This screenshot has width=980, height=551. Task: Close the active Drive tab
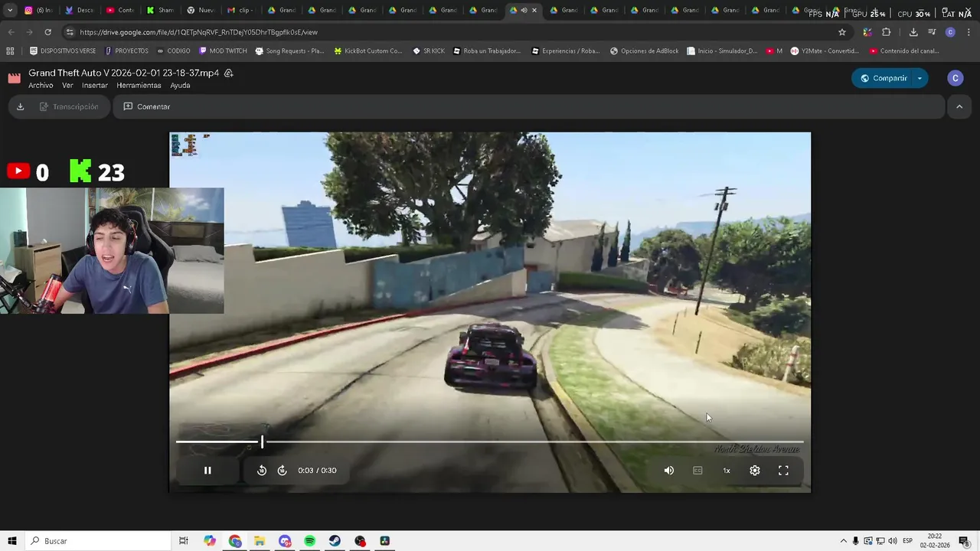coord(534,11)
